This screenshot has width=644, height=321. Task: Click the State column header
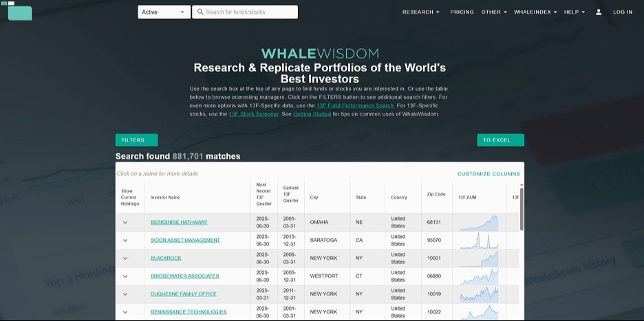(361, 197)
